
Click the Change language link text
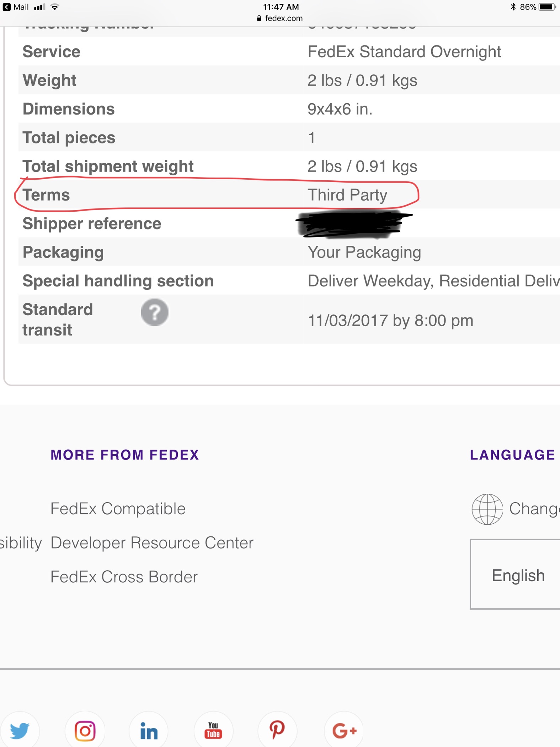point(534,509)
